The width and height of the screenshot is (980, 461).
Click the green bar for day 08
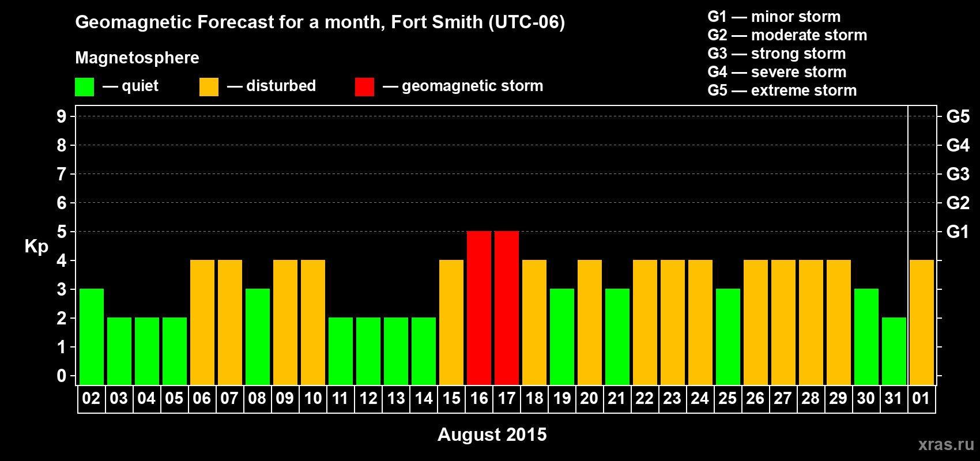[258, 337]
